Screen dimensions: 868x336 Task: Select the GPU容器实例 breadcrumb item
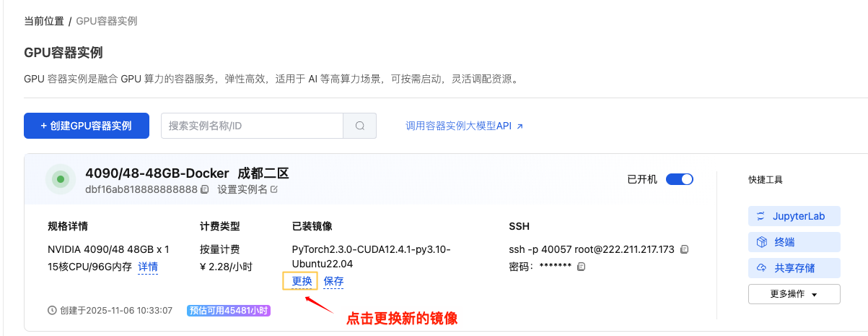(107, 21)
